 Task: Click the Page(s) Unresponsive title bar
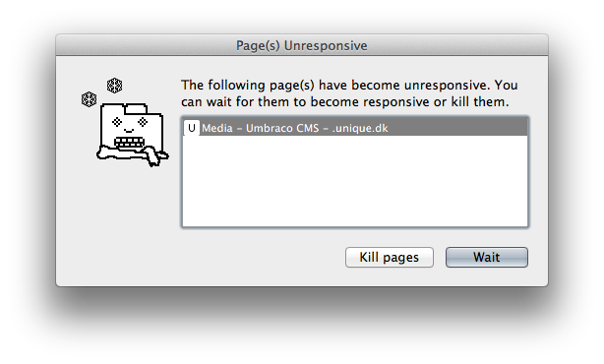click(x=302, y=45)
